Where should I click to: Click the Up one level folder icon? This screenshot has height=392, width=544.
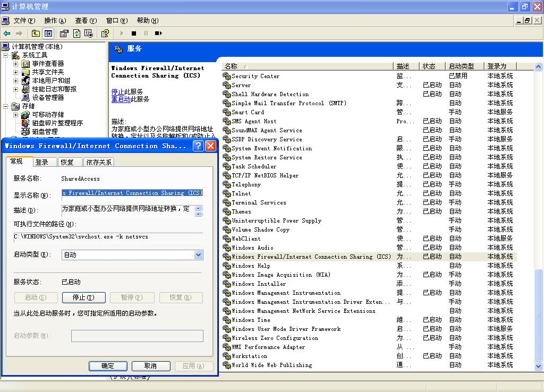(x=36, y=33)
